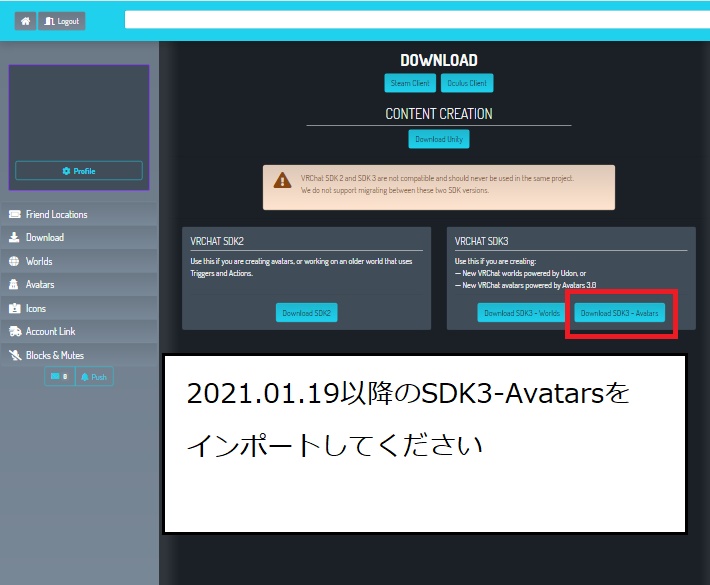
Task: Click the Account Link truck icon
Action: tap(15, 331)
